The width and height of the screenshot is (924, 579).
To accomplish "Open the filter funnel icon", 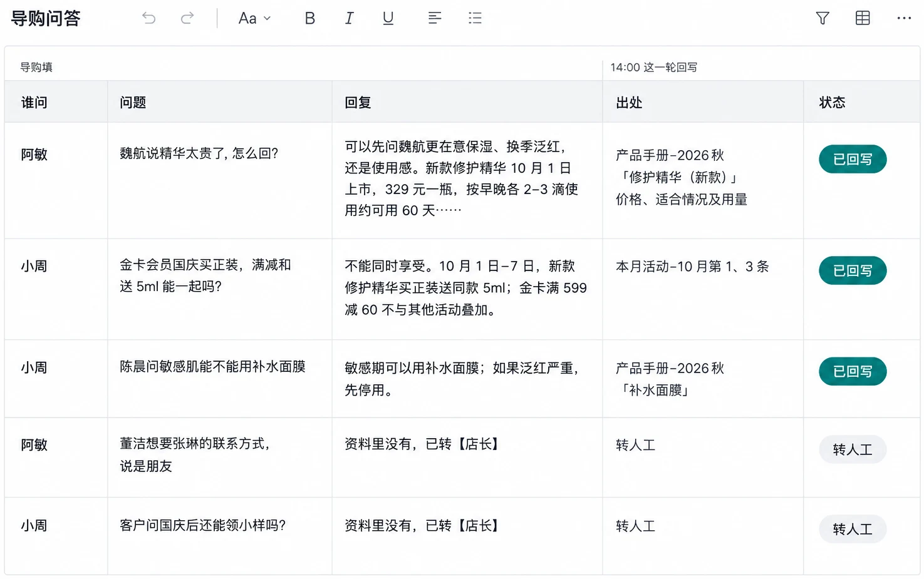I will [x=823, y=18].
